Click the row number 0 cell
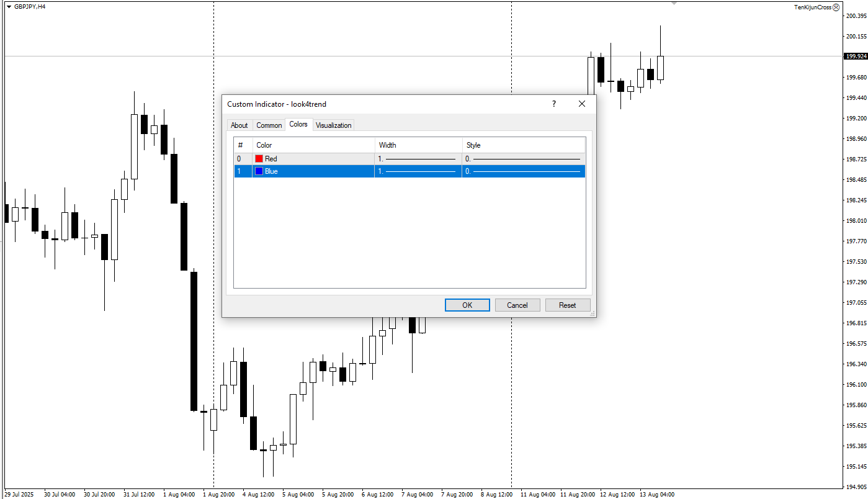868x499 pixels. click(243, 159)
